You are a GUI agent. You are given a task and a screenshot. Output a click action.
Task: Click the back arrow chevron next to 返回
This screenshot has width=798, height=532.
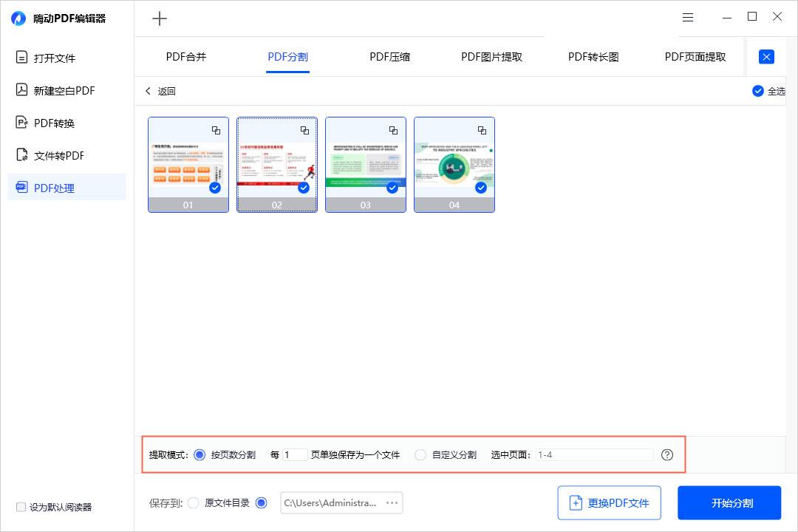coord(148,91)
